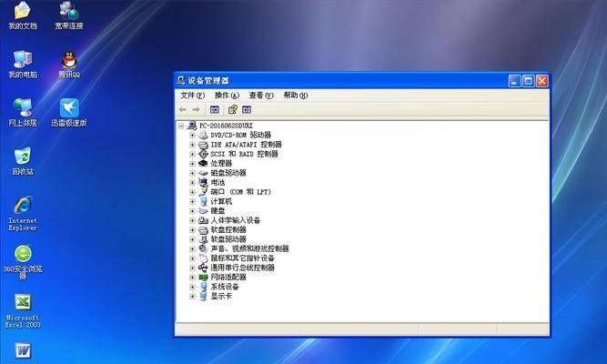Open the 查看(V) menu

point(261,95)
